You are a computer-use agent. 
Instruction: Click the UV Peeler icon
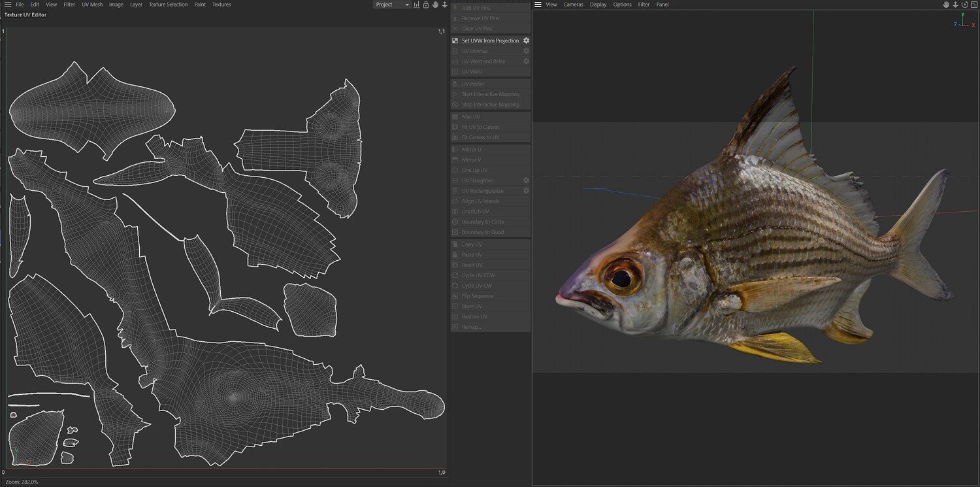(455, 84)
